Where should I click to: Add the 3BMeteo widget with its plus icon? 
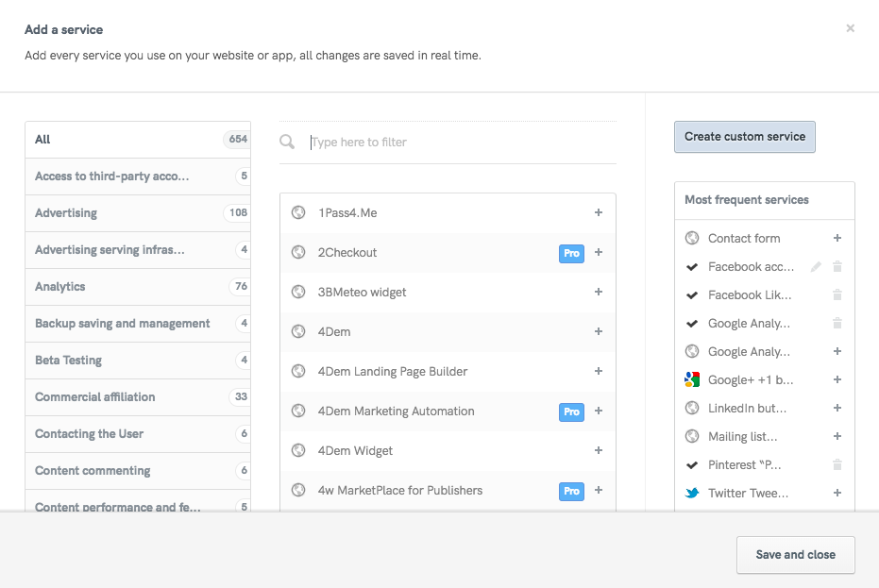coord(599,293)
